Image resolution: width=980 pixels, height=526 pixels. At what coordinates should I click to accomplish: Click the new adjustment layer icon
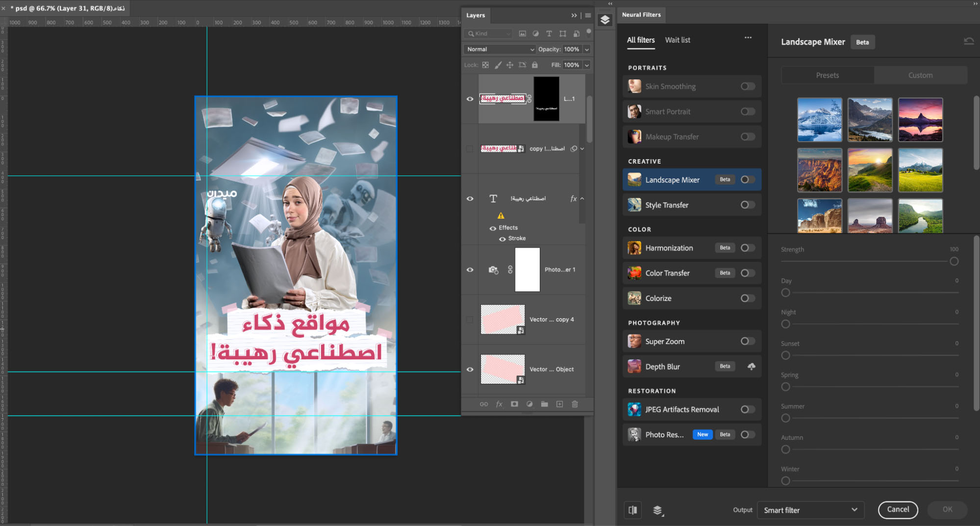click(x=529, y=404)
